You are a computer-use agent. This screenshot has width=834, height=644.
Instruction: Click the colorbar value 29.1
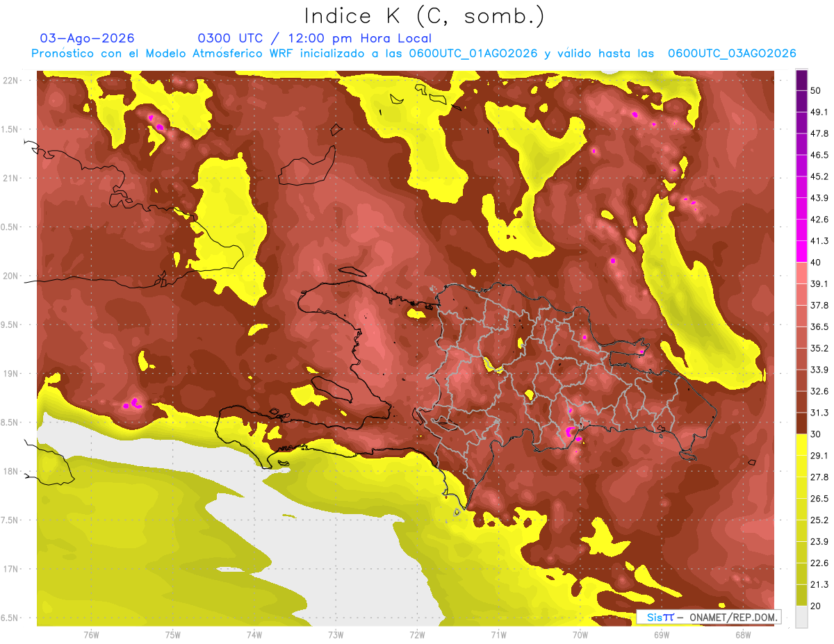pos(819,455)
